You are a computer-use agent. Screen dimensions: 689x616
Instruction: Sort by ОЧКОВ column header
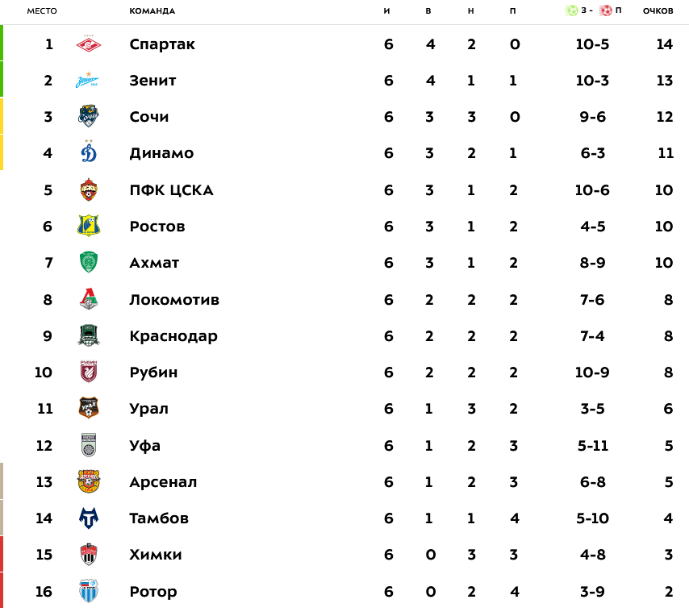click(658, 11)
